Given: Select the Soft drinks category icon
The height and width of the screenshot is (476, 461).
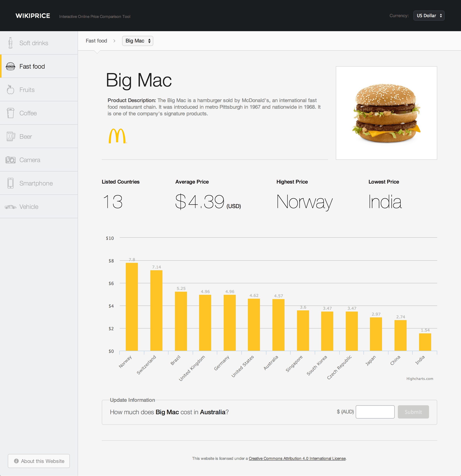Looking at the screenshot, I should (11, 43).
